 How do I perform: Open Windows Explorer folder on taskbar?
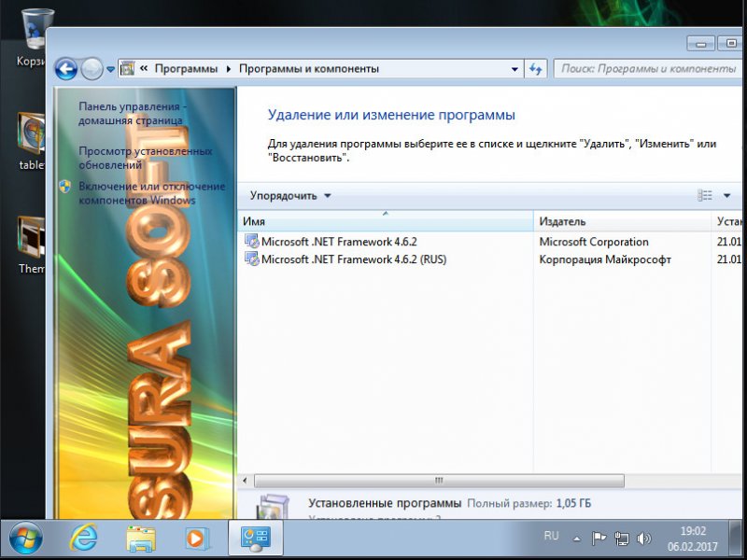[140, 539]
